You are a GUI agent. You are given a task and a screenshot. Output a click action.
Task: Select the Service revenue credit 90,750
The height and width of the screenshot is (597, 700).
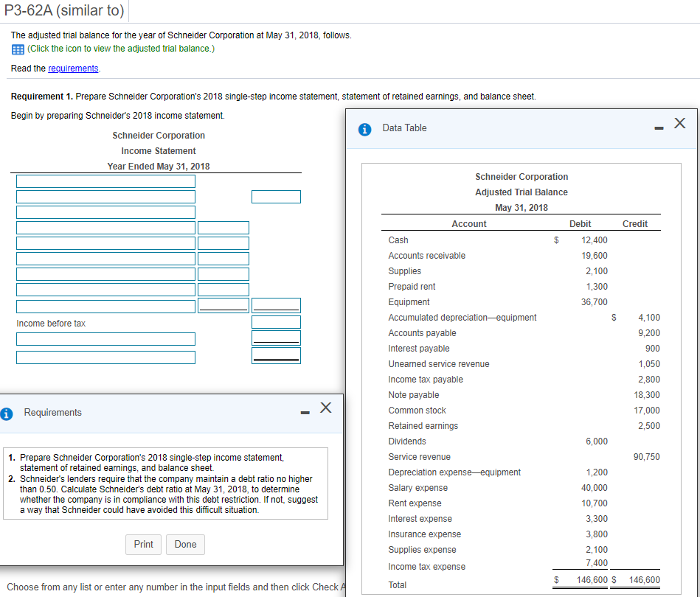click(647, 457)
